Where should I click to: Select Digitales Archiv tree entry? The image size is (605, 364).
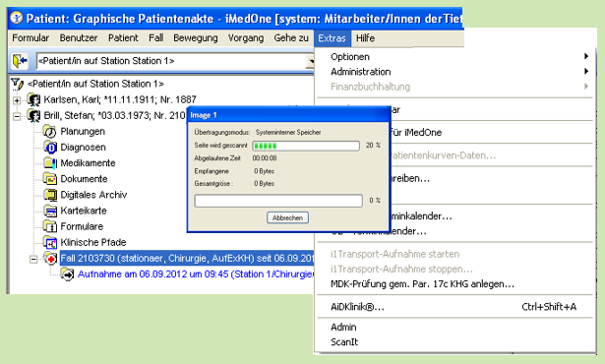click(x=93, y=195)
